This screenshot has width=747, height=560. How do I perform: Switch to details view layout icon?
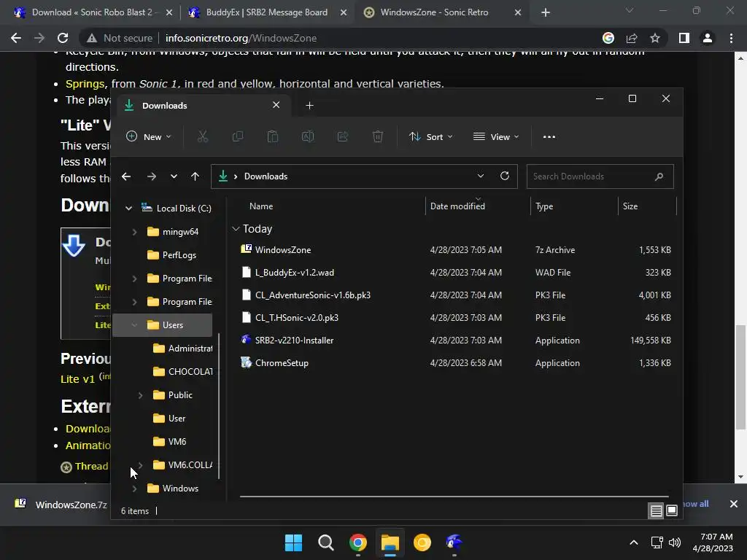tap(656, 511)
